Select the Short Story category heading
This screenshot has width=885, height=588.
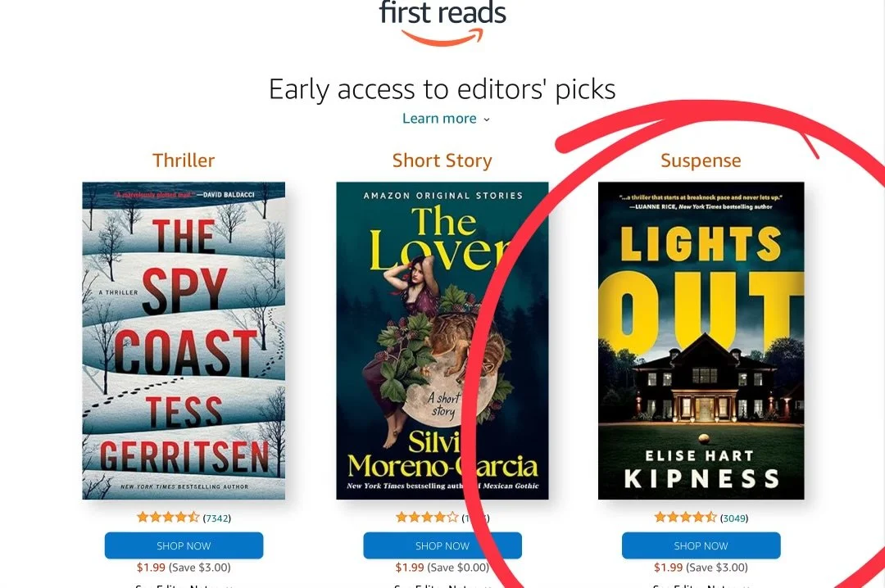pos(442,161)
